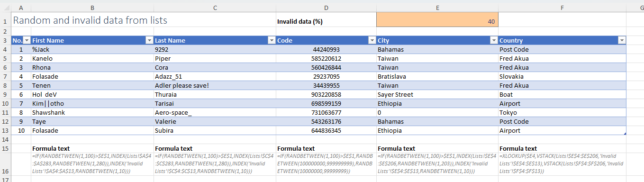Select column G header
This screenshot has width=644, height=182.
click(x=635, y=8)
